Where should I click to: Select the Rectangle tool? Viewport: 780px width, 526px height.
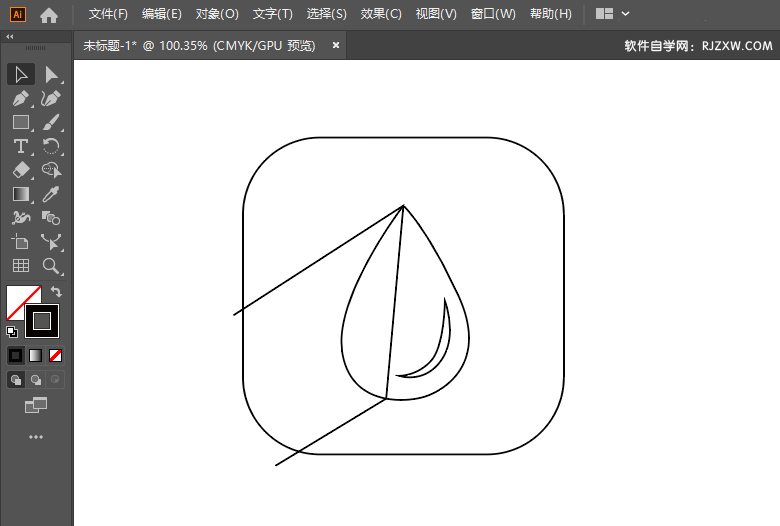tap(21, 122)
